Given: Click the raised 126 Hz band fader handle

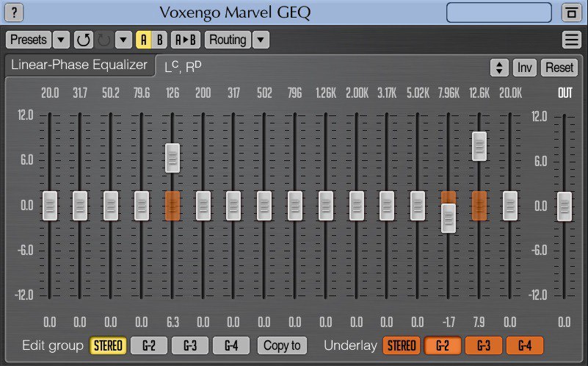Looking at the screenshot, I should click(173, 158).
